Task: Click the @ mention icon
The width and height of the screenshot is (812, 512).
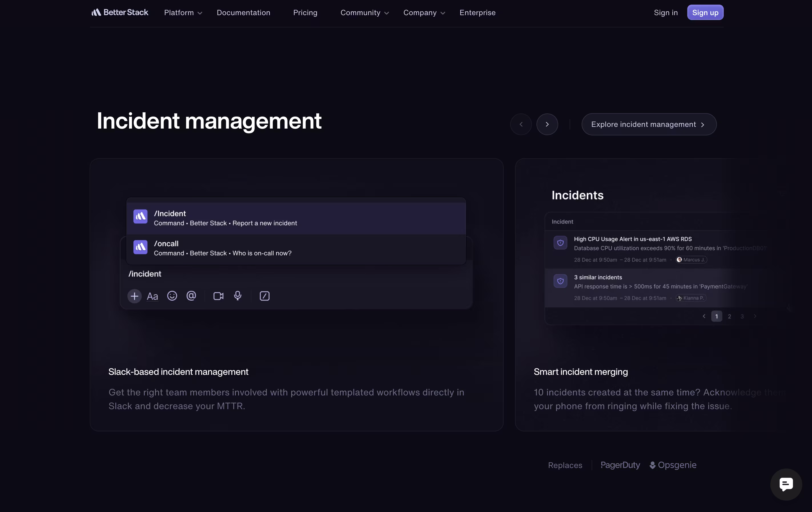Action: point(191,296)
